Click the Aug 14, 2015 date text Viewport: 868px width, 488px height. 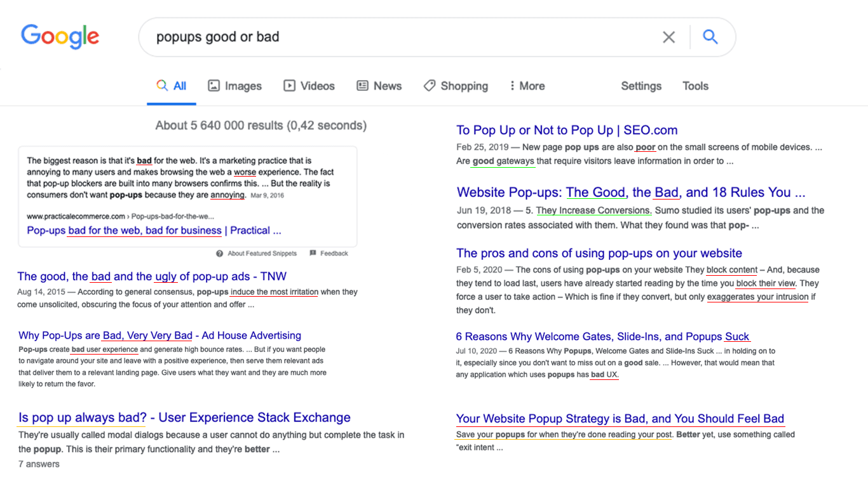41,292
